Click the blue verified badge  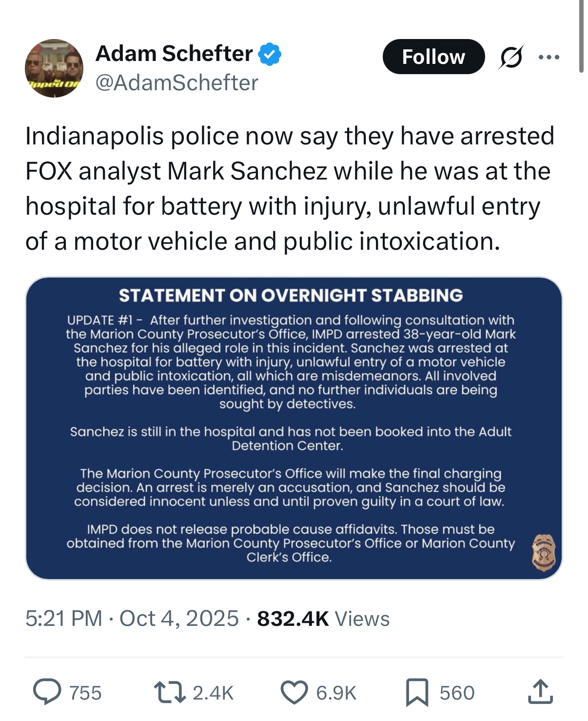click(x=270, y=54)
